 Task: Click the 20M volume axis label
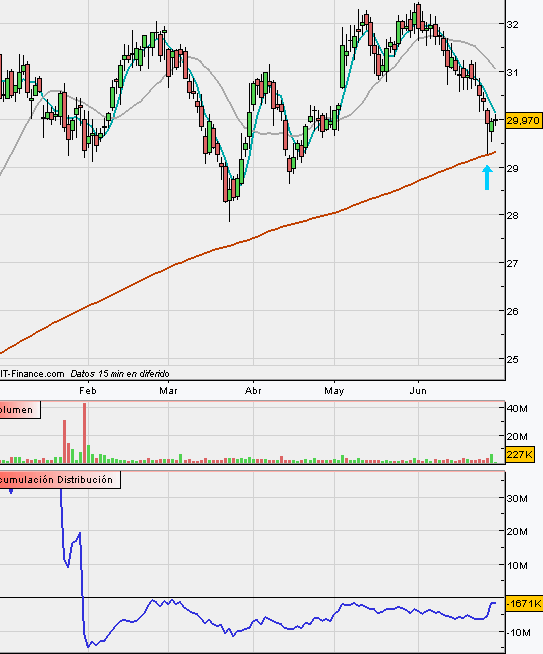517,436
